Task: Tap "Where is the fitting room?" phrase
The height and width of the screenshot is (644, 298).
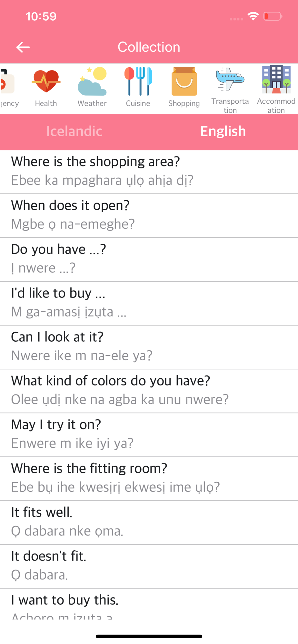Action: 149,478
